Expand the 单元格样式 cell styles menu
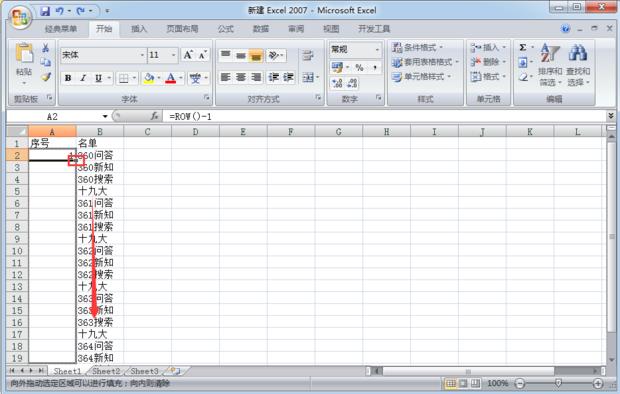Screen dimensions: 620x394 (x=422, y=77)
